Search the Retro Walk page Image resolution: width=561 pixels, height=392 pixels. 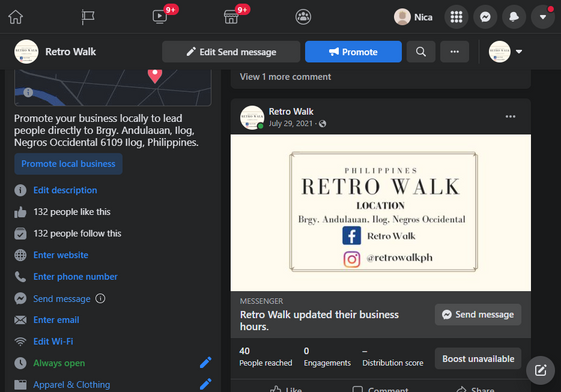coord(421,52)
